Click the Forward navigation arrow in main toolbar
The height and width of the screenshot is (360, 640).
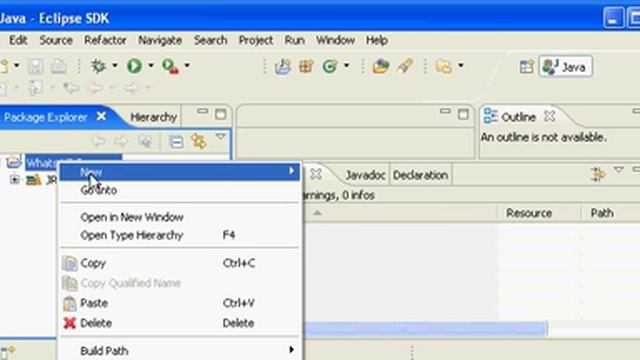131,88
